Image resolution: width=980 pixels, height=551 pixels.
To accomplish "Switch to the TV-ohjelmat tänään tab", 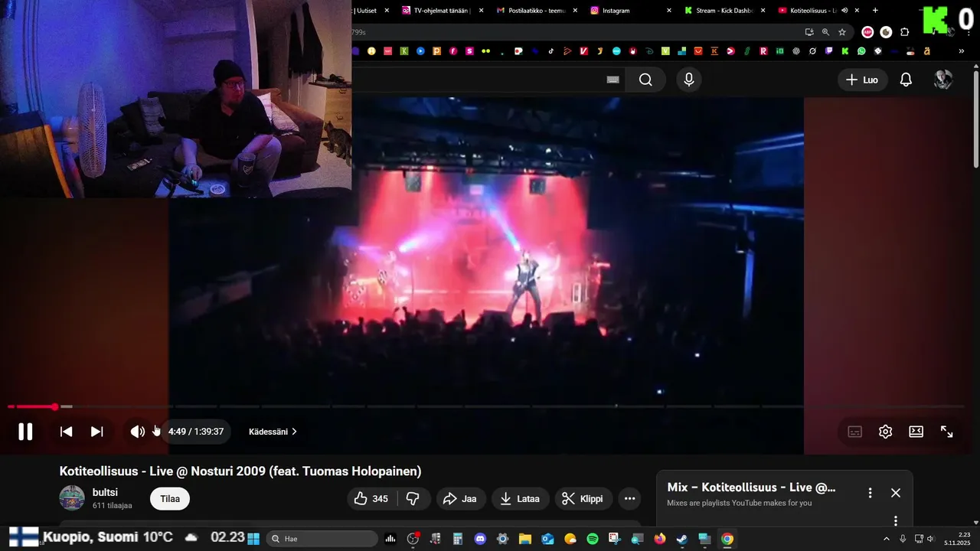I will pyautogui.click(x=443, y=11).
